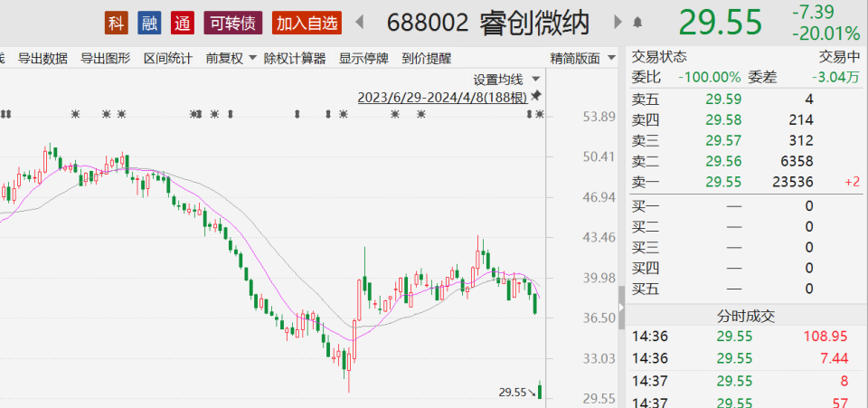868x408 pixels.
Task: Click the 通 badge icon
Action: (x=182, y=24)
